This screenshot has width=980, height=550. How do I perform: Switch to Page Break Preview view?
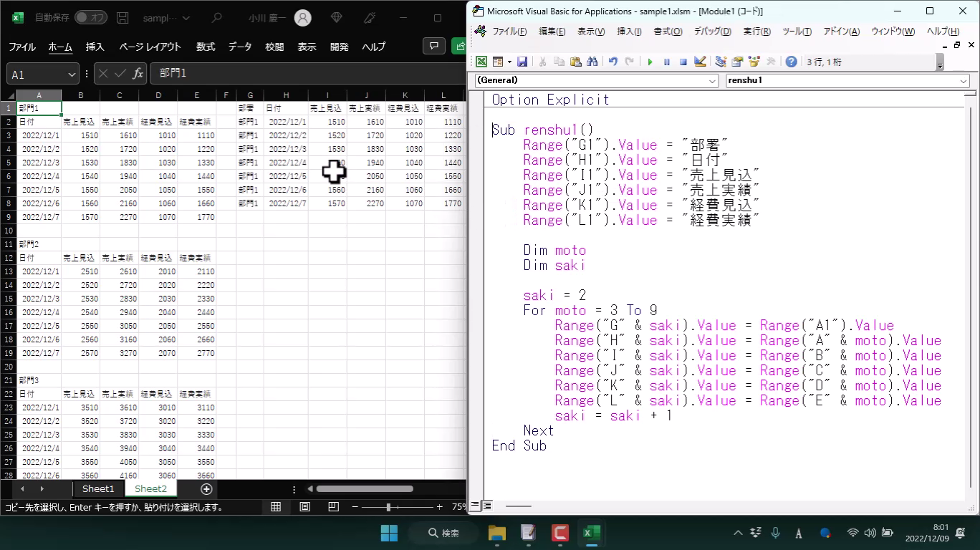[333, 507]
